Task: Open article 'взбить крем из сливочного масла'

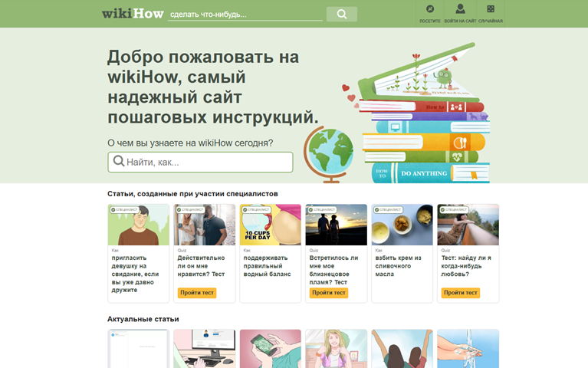Action: pyautogui.click(x=398, y=266)
